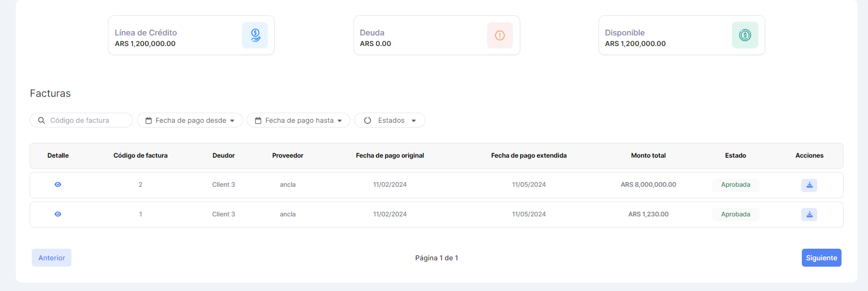This screenshot has width=868, height=291.
Task: Click the Deuda warning icon
Action: click(x=500, y=35)
